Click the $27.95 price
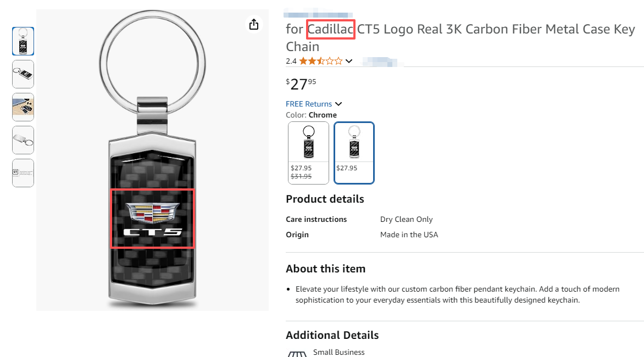The width and height of the screenshot is (644, 357). coord(301,84)
